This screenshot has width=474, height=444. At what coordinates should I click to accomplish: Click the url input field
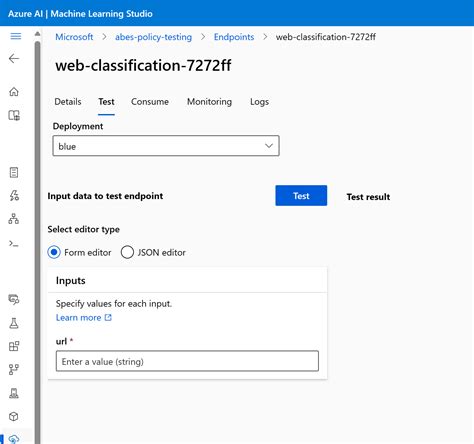point(187,361)
